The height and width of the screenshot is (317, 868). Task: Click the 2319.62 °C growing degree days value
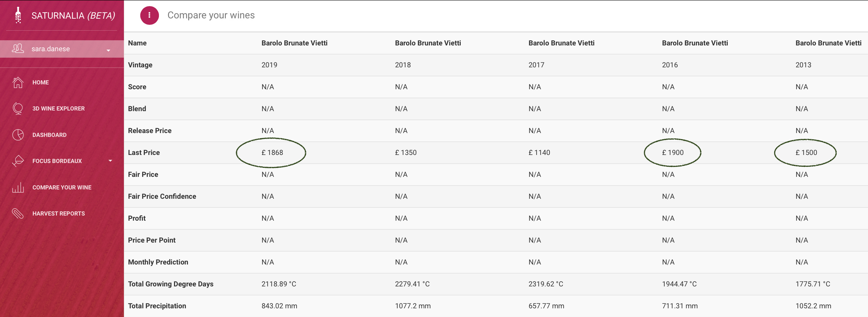(546, 284)
